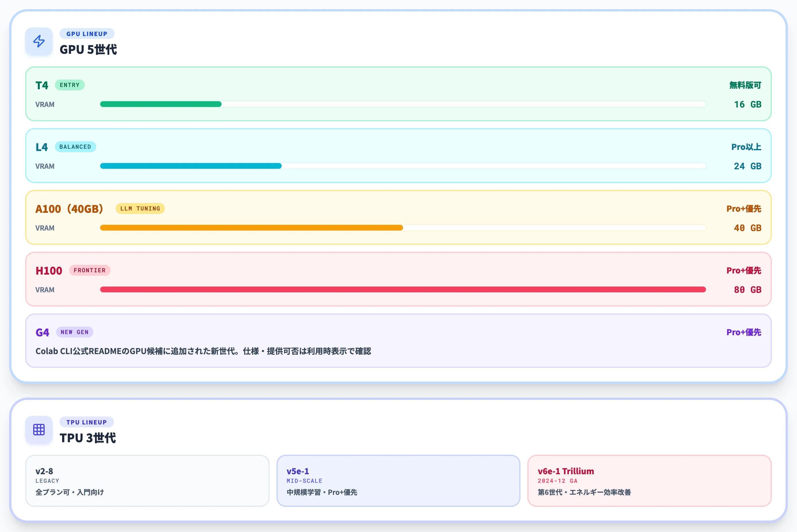The height and width of the screenshot is (532, 797).
Task: Open the v6e-1 Trillium TPU card
Action: click(x=649, y=481)
